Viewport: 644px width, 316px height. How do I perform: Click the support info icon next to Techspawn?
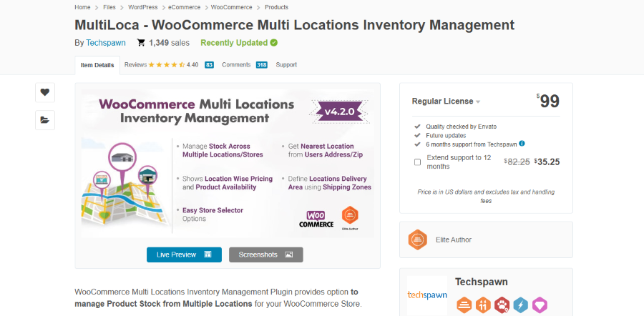(x=522, y=144)
